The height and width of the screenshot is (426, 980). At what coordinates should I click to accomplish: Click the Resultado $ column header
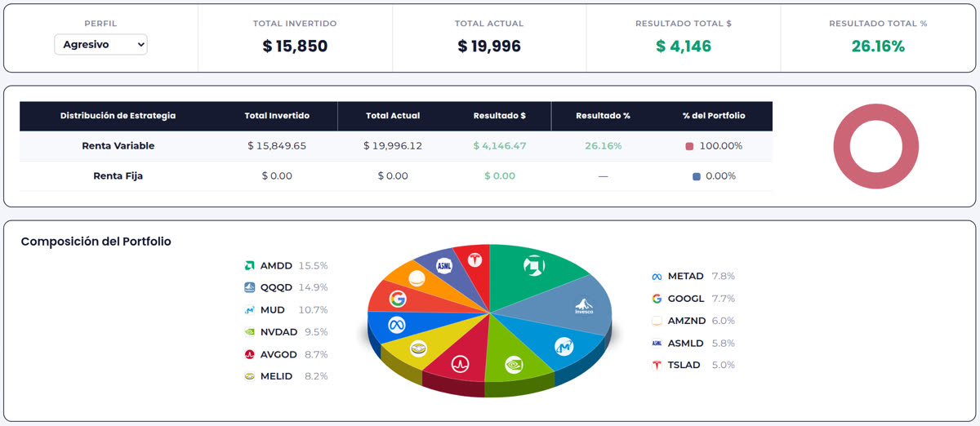tap(500, 116)
